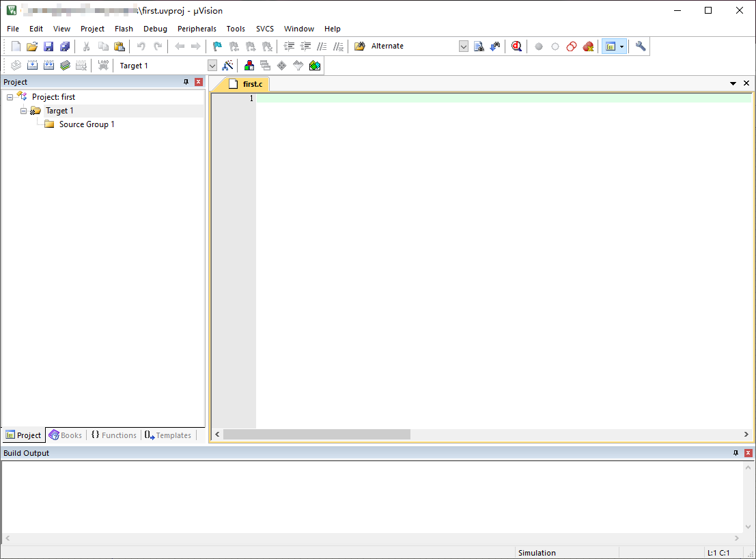The width and height of the screenshot is (756, 559).
Task: Switch to the first.c editor tab
Action: [x=245, y=84]
